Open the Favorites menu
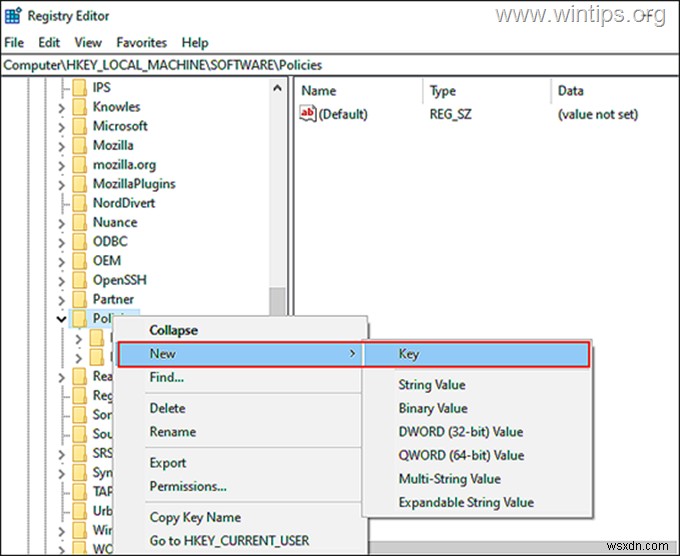 pos(142,43)
